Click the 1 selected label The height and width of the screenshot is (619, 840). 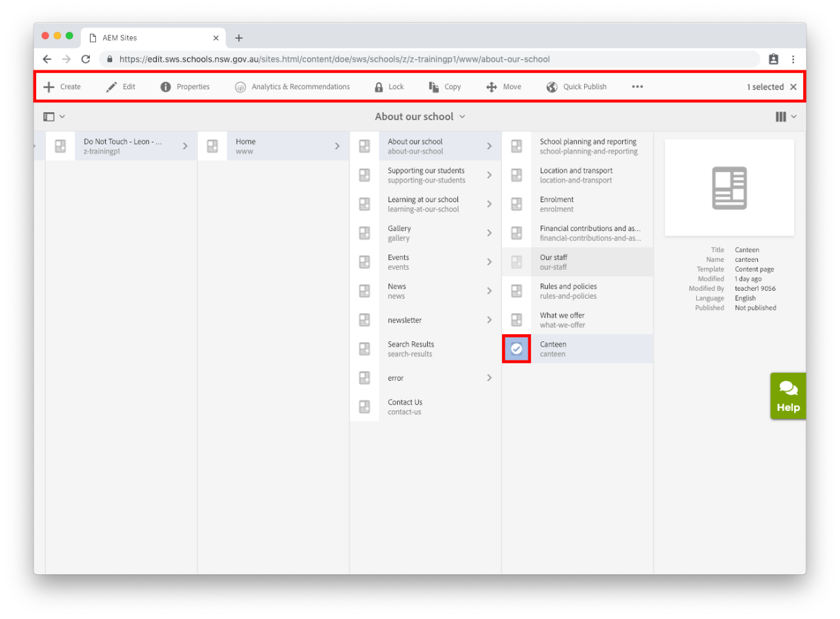[x=765, y=87]
